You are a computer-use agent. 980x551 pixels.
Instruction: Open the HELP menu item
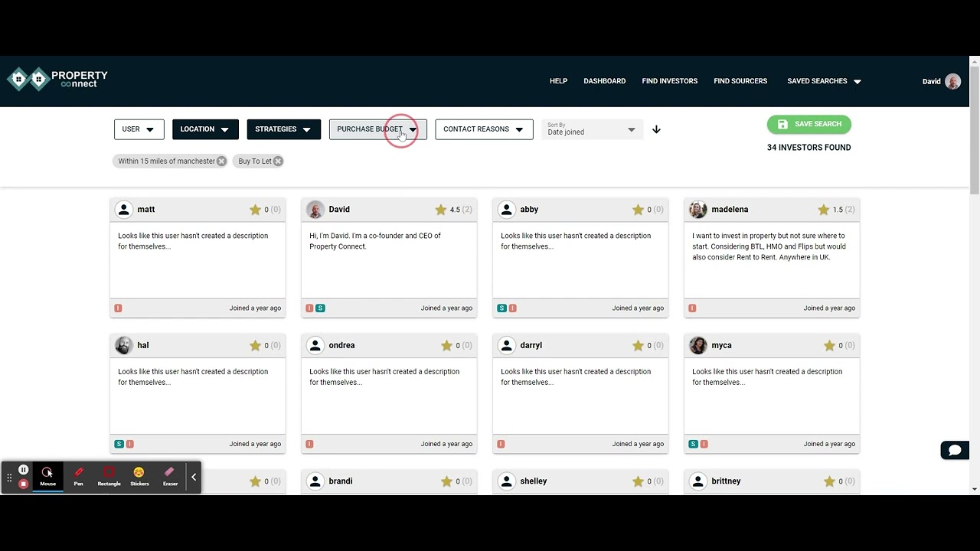[x=558, y=81]
